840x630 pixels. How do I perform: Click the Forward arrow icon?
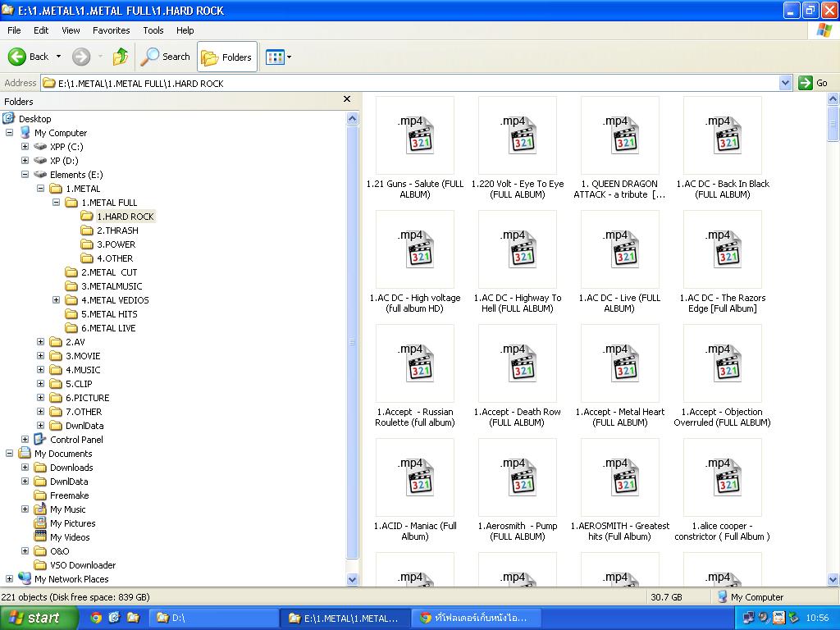[x=81, y=57]
